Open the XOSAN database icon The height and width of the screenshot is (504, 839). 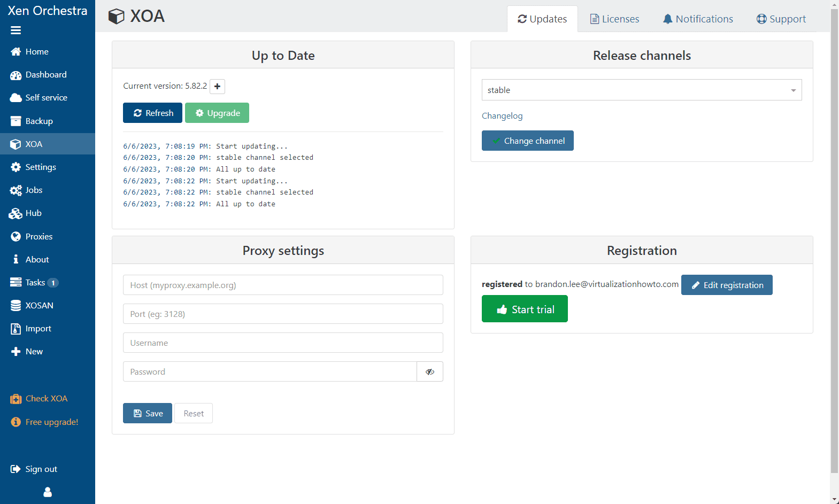click(x=16, y=306)
